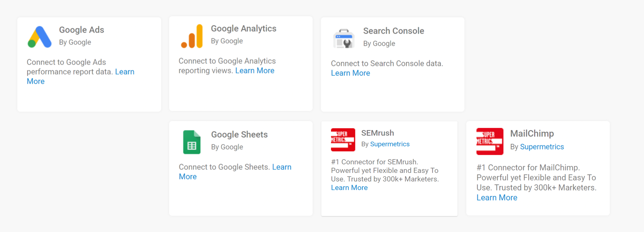Click the Google Sheets icon

(x=192, y=142)
